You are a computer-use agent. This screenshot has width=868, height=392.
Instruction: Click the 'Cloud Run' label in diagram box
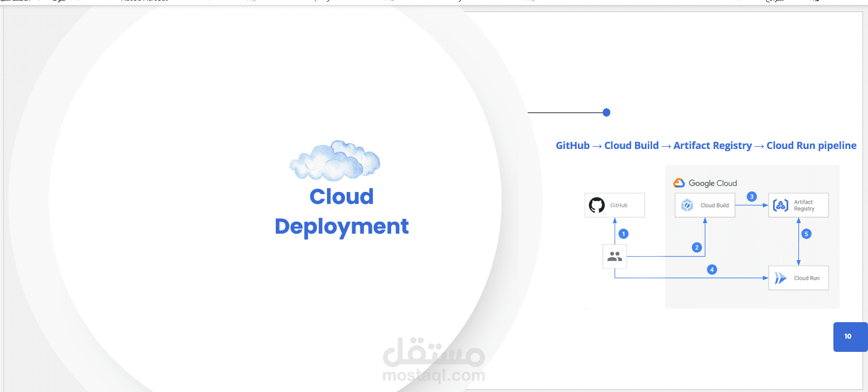tap(806, 278)
